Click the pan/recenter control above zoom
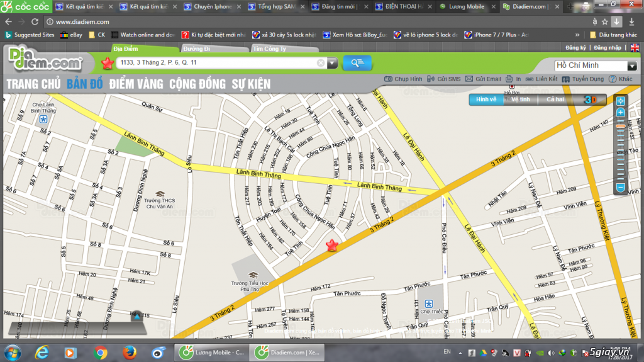The image size is (644, 362). 621,101
